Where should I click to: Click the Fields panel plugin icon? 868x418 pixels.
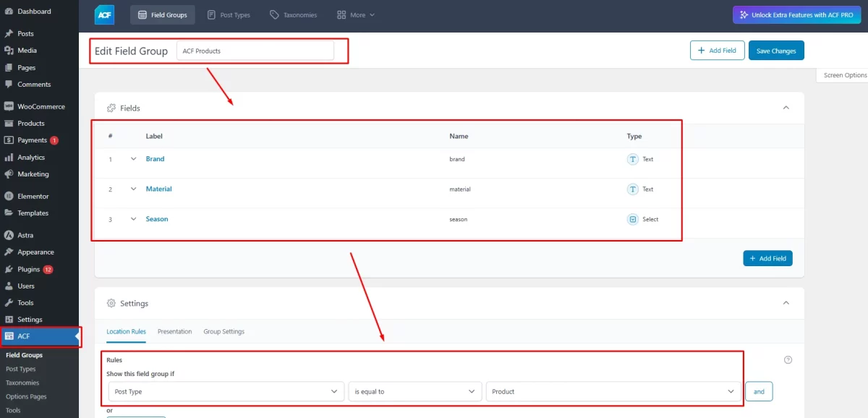[x=111, y=108]
